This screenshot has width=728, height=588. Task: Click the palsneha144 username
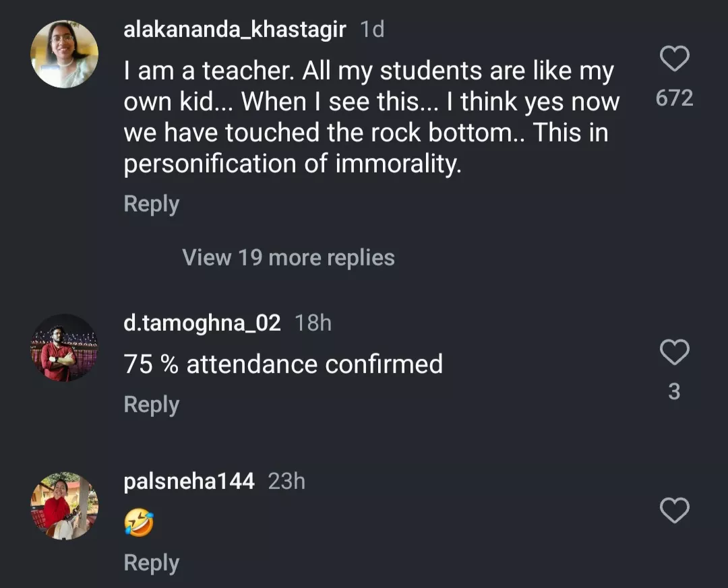(189, 482)
